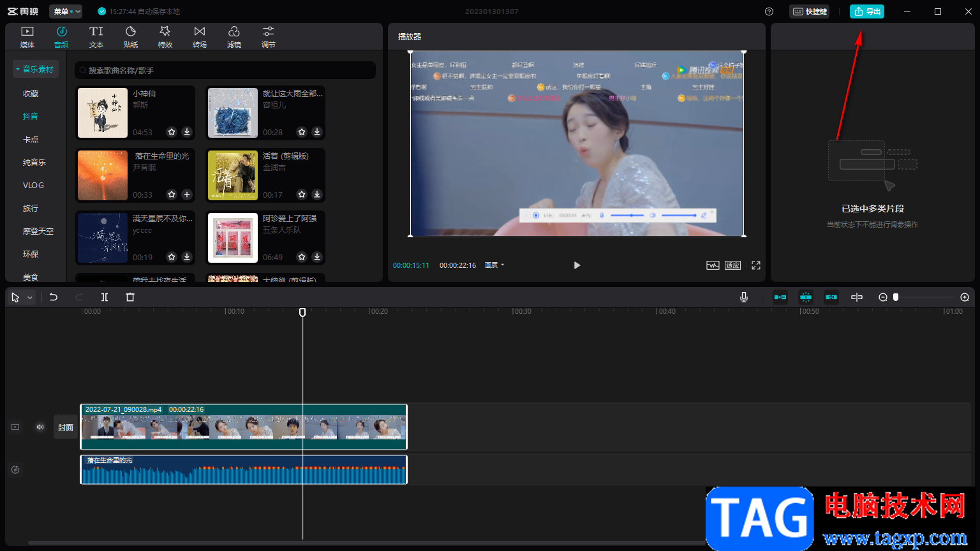This screenshot has width=980, height=551.
Task: Open the 画质 quality dropdown
Action: (x=494, y=265)
